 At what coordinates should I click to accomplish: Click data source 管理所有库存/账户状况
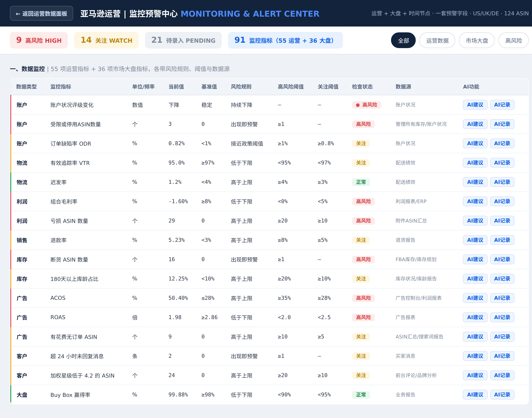point(421,124)
